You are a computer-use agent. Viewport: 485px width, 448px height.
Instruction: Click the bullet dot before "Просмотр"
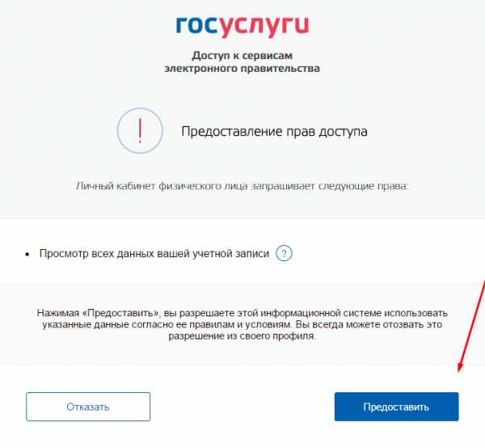pyautogui.click(x=27, y=254)
